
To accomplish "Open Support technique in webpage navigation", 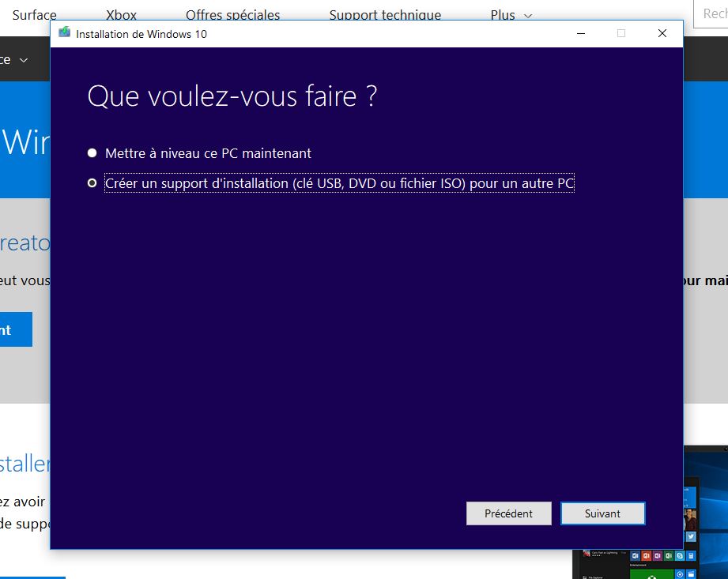I will click(385, 15).
